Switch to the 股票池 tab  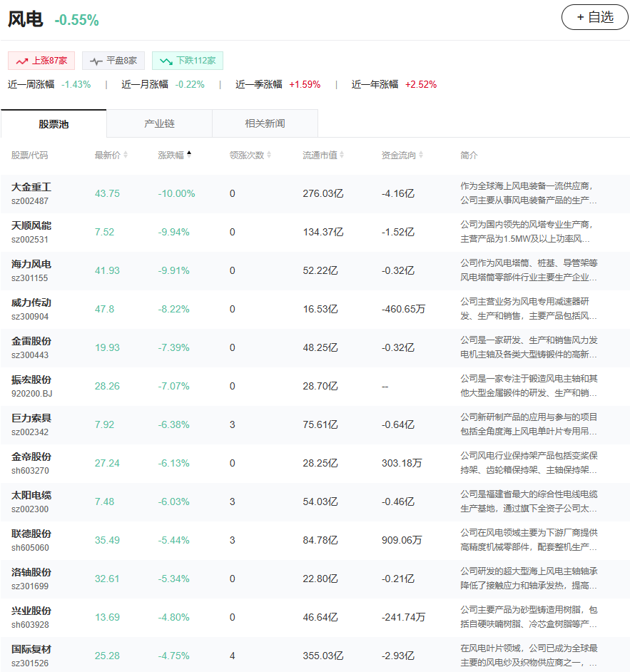click(54, 124)
